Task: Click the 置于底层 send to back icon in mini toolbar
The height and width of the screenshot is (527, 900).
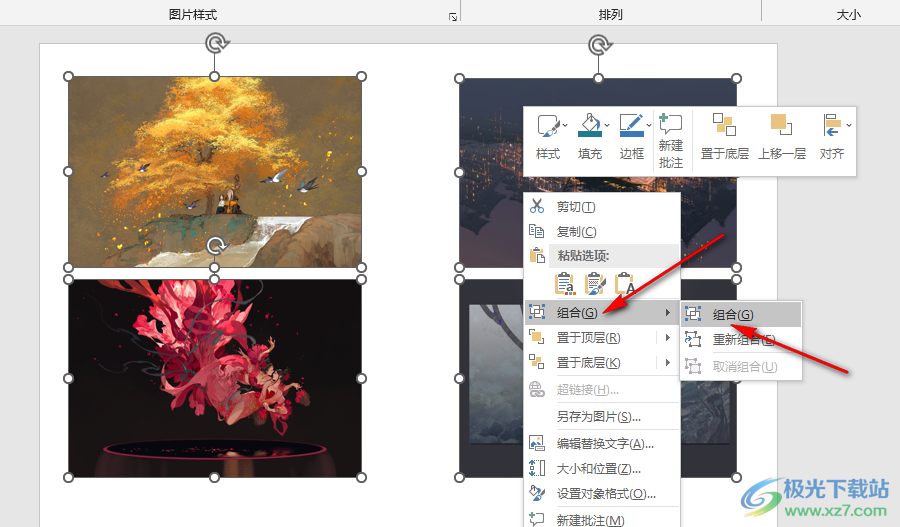Action: point(724,124)
